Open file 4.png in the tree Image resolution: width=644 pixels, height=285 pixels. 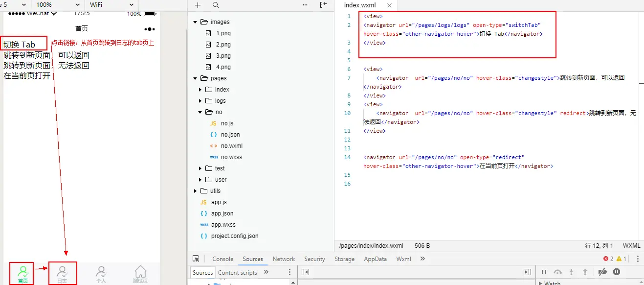223,67
